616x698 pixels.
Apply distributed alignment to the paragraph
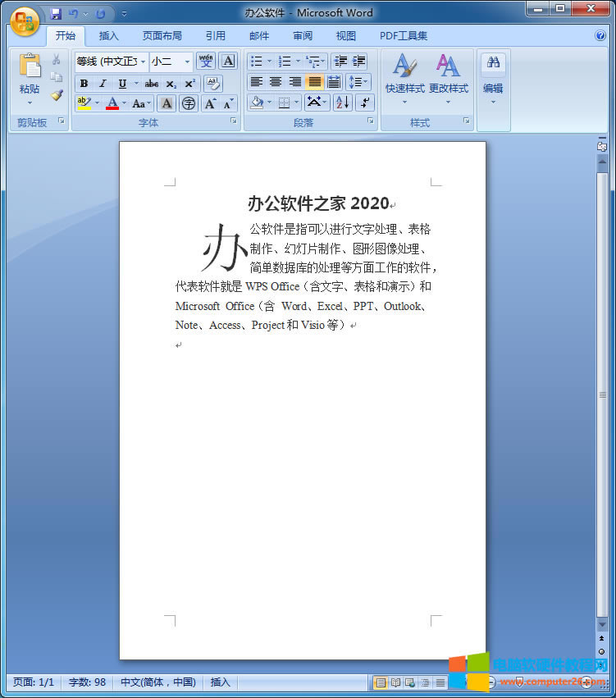[x=334, y=82]
